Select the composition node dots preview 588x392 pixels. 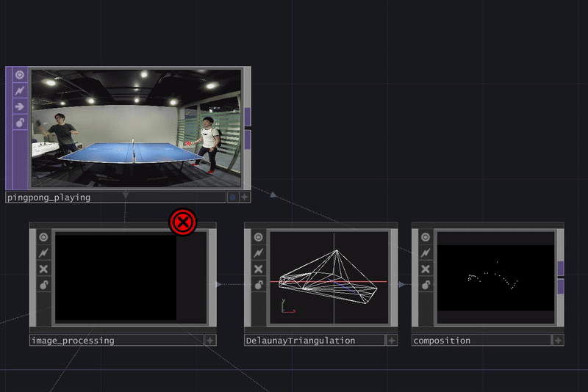point(495,277)
